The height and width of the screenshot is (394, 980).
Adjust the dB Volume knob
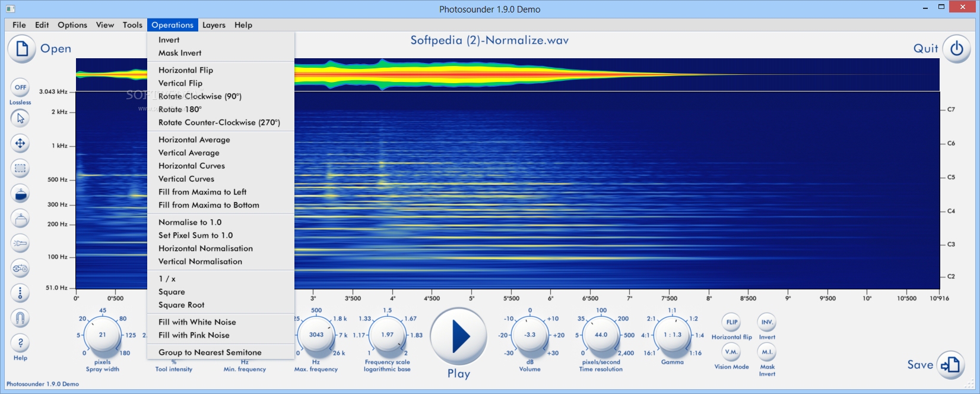[530, 335]
